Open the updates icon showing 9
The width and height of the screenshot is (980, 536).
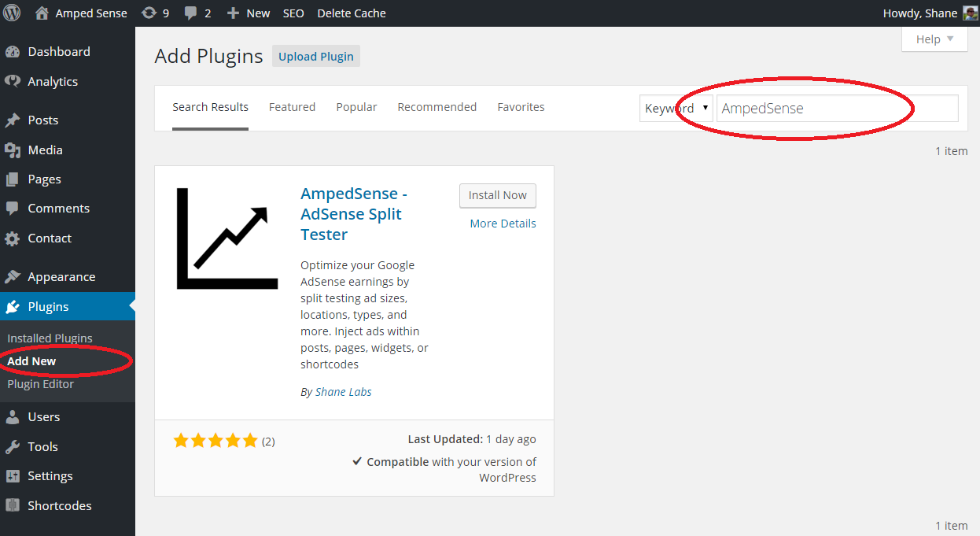click(148, 13)
